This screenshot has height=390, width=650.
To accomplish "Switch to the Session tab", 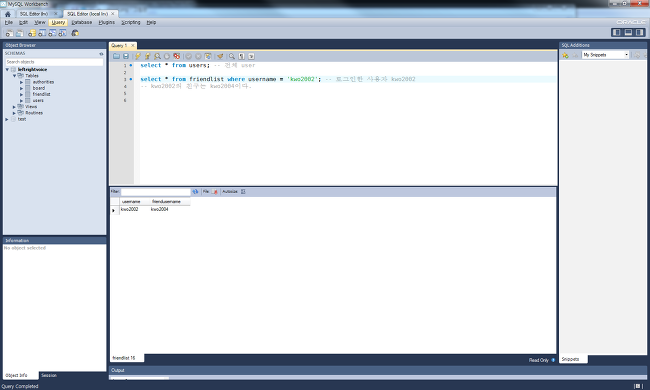I will pos(49,375).
